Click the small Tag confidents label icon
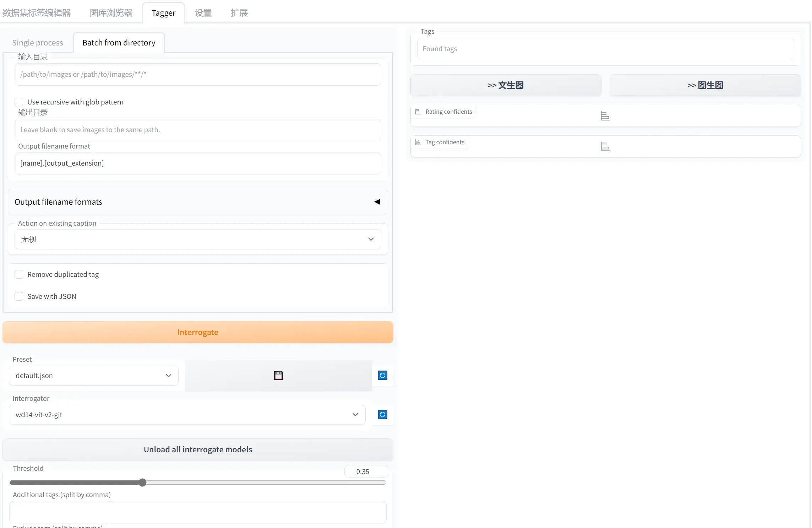Viewport: 812px width, 528px height. click(x=418, y=142)
